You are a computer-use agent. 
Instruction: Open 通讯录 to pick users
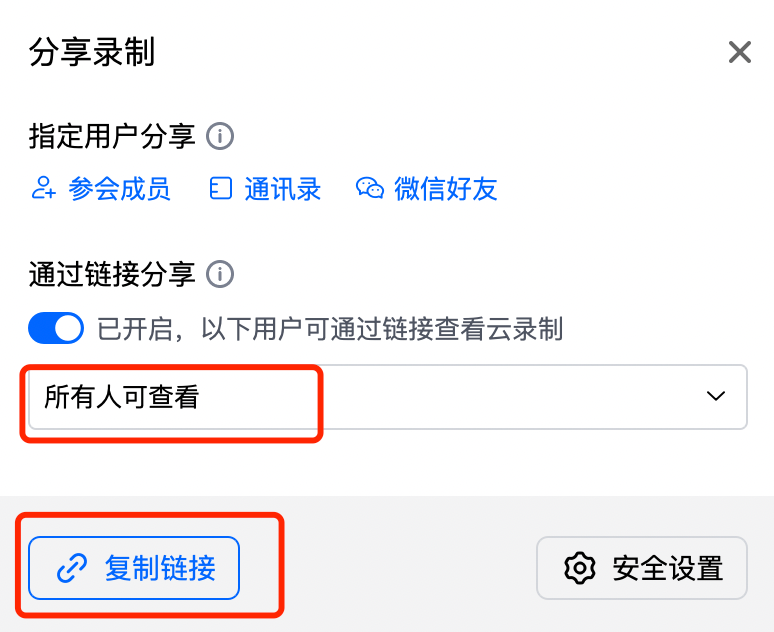click(282, 189)
